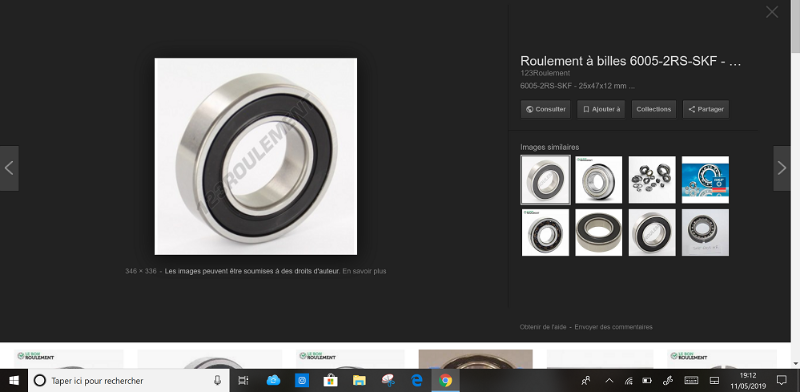Click the Partager button
This screenshot has width=800, height=392.
point(706,109)
